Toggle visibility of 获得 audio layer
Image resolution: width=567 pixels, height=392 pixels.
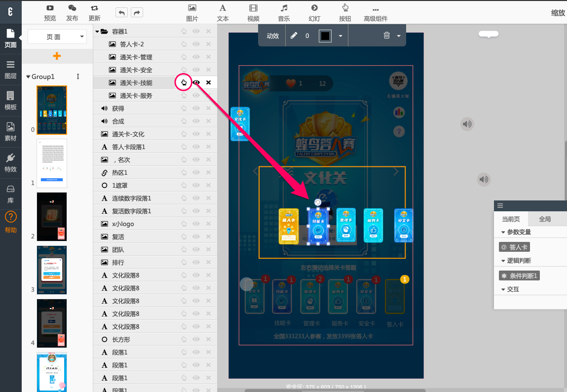[196, 108]
